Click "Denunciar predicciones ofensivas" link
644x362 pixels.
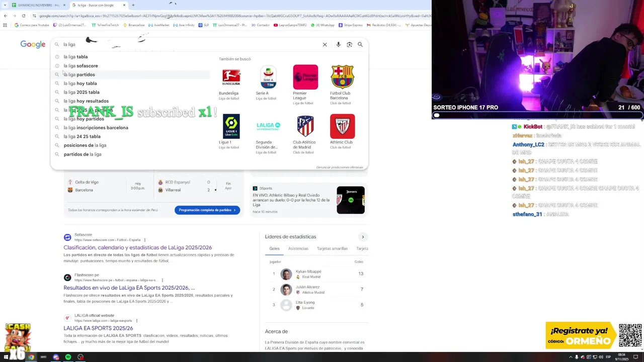340,167
